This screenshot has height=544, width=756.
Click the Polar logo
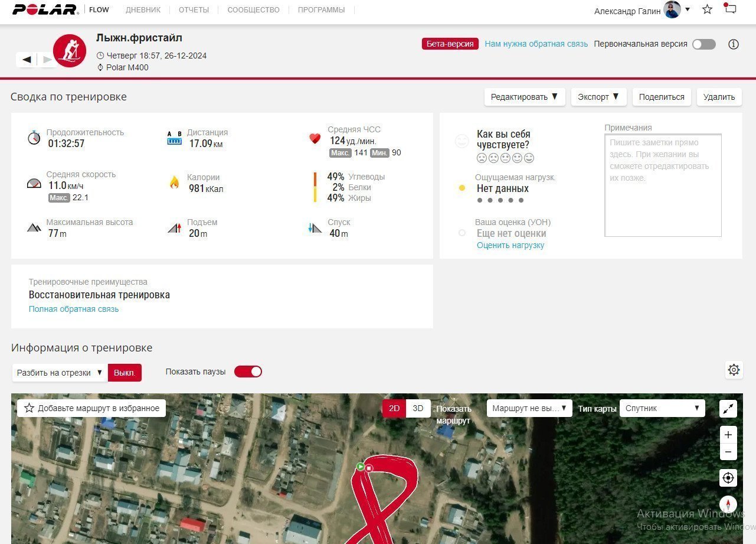pos(45,9)
